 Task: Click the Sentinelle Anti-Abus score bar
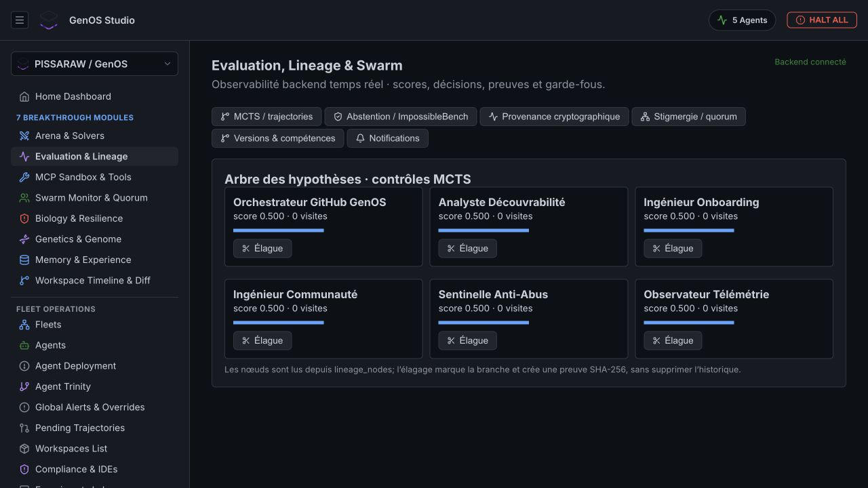point(484,323)
